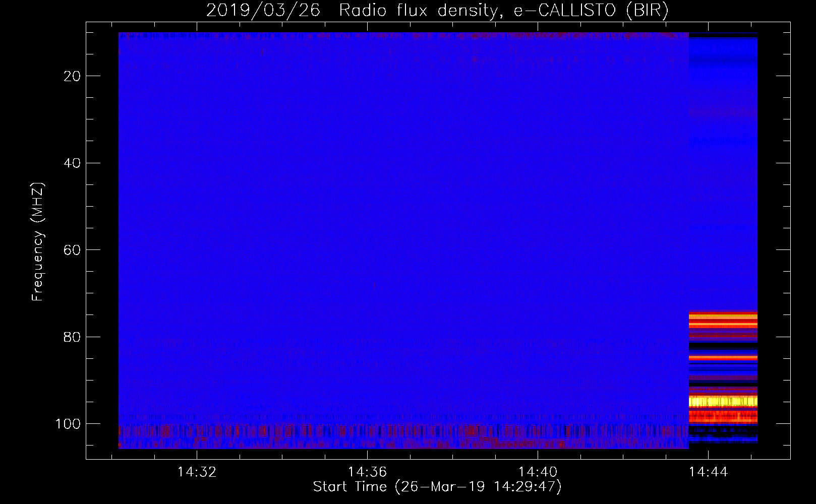Click the time tick label "14:32"
The height and width of the screenshot is (504, 816).
click(x=197, y=472)
